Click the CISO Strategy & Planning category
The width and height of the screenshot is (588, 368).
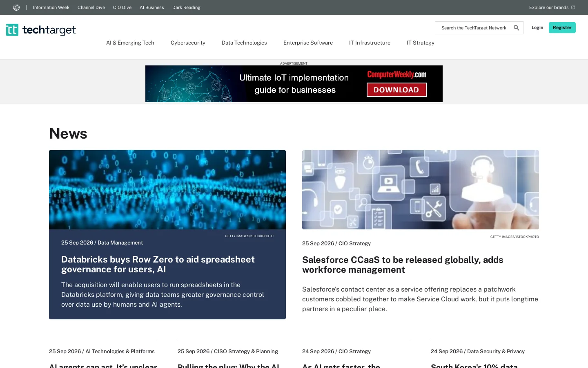[246, 351]
